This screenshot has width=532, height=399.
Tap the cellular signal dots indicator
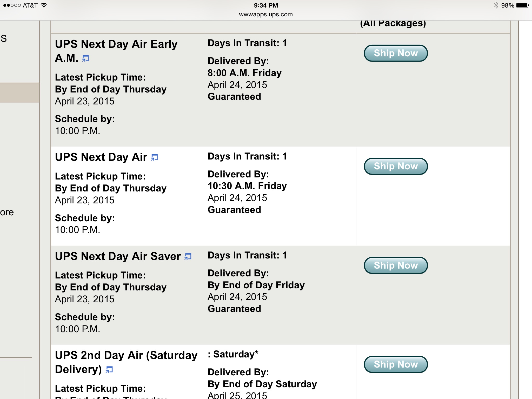coord(12,5)
